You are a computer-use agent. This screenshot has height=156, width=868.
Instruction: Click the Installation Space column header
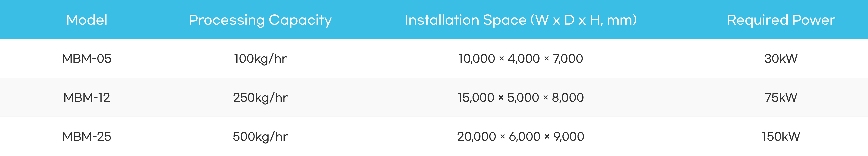521,20
